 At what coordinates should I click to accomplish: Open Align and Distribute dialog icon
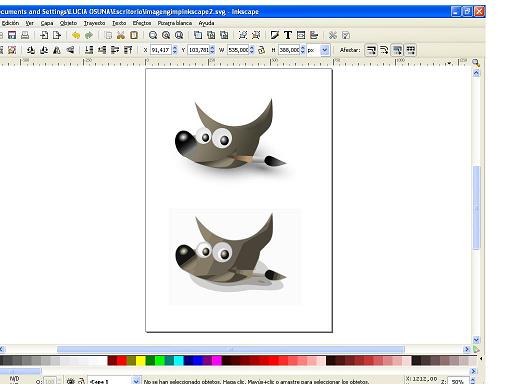coord(314,35)
